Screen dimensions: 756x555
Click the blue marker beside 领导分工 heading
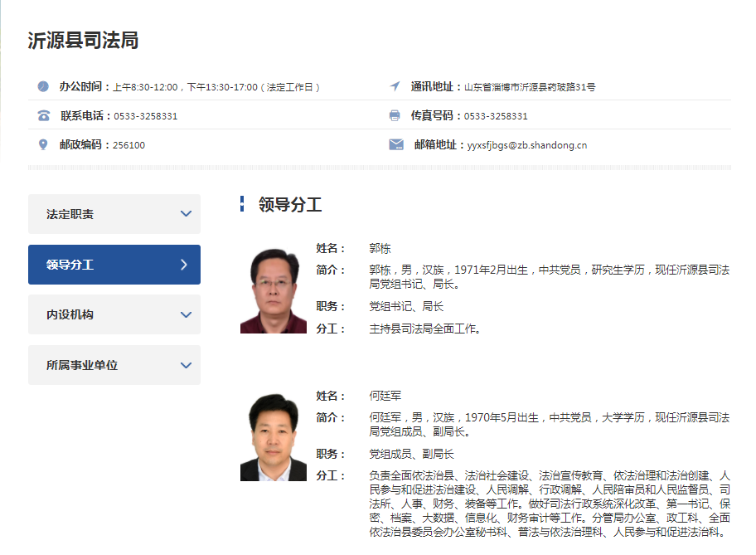(x=242, y=204)
